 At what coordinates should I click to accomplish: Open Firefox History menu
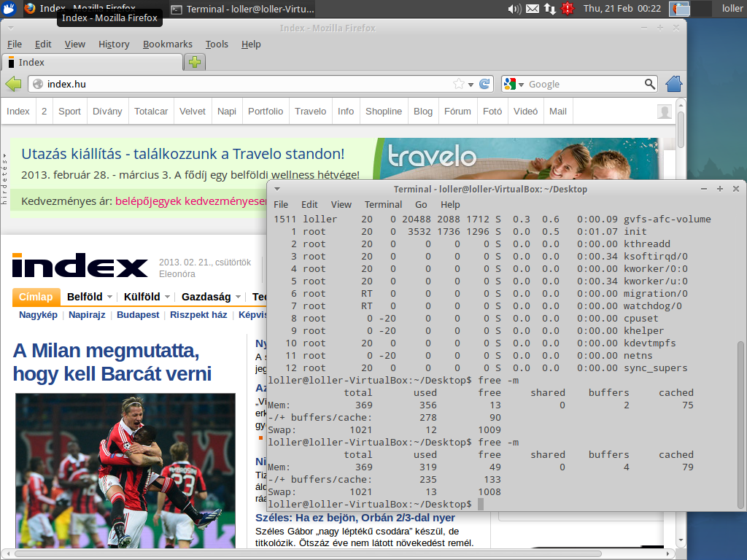point(114,44)
